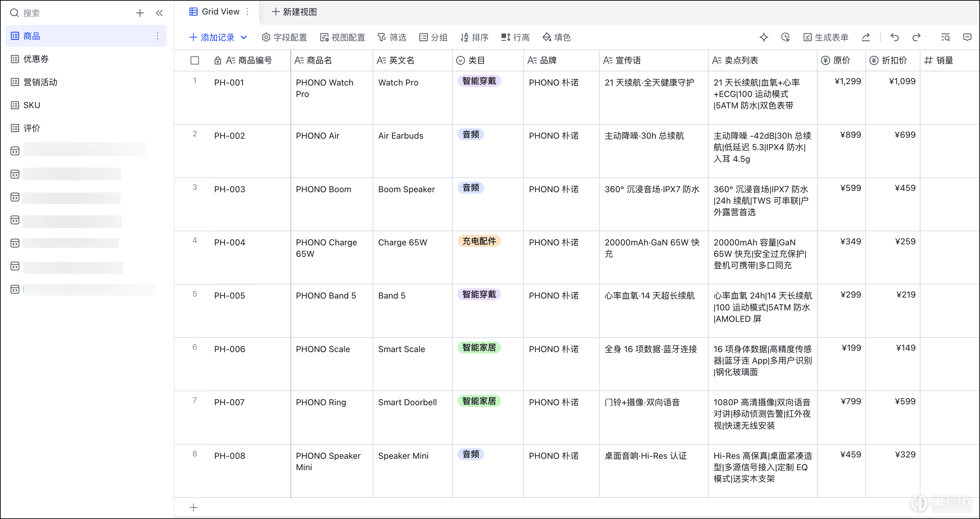Redo the last action
This screenshot has height=519, width=980.
[916, 37]
